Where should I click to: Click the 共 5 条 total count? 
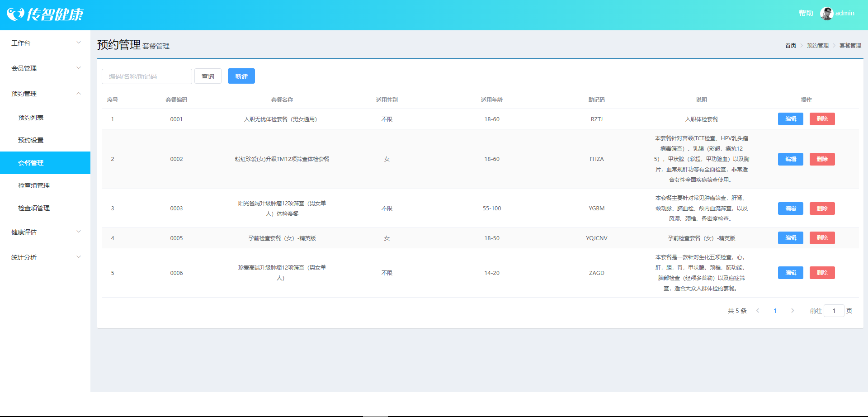click(x=737, y=311)
